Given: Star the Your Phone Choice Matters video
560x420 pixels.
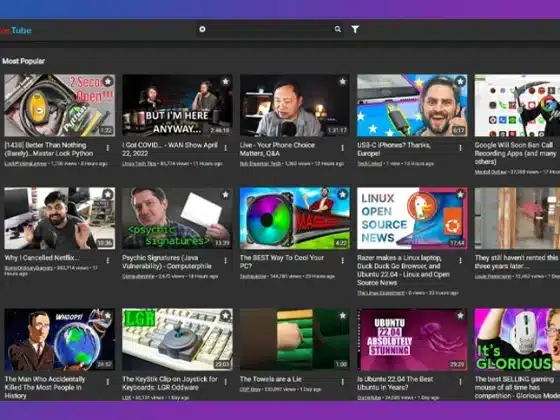Looking at the screenshot, I should point(342,81).
